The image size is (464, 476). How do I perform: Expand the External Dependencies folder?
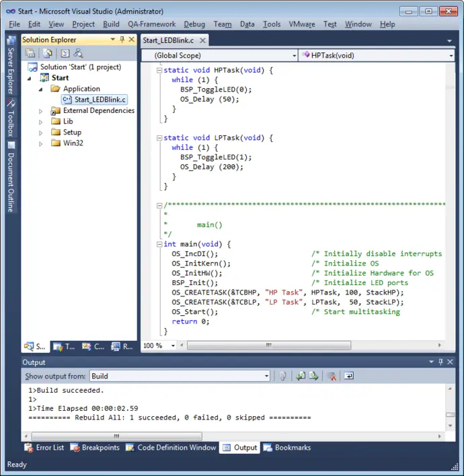tap(40, 111)
